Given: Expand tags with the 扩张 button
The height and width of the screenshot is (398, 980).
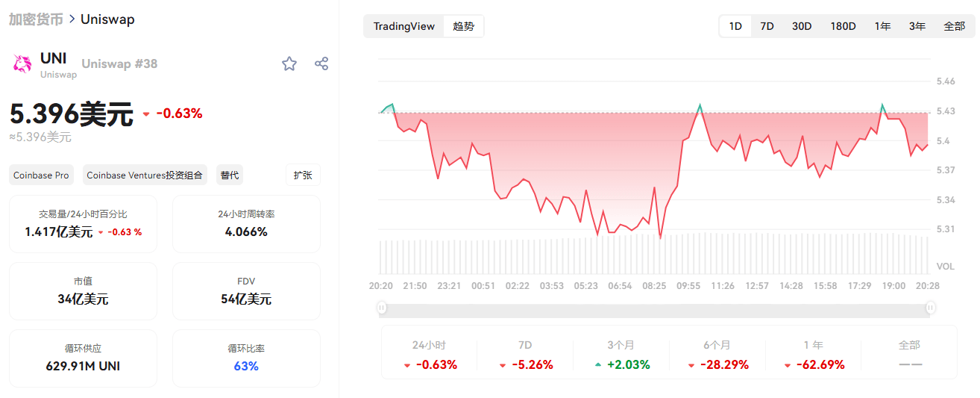Looking at the screenshot, I should point(303,175).
